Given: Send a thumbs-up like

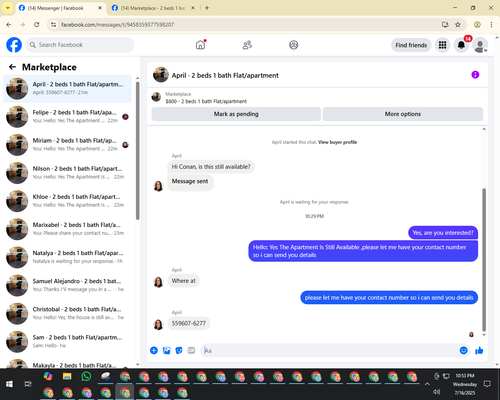Looking at the screenshot, I should [479, 350].
